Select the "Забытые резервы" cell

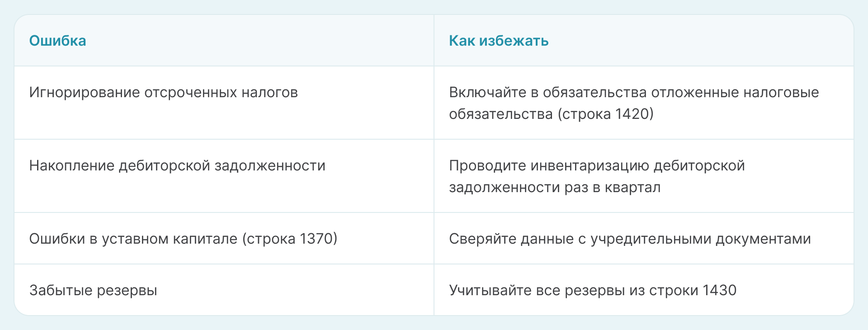click(x=93, y=290)
